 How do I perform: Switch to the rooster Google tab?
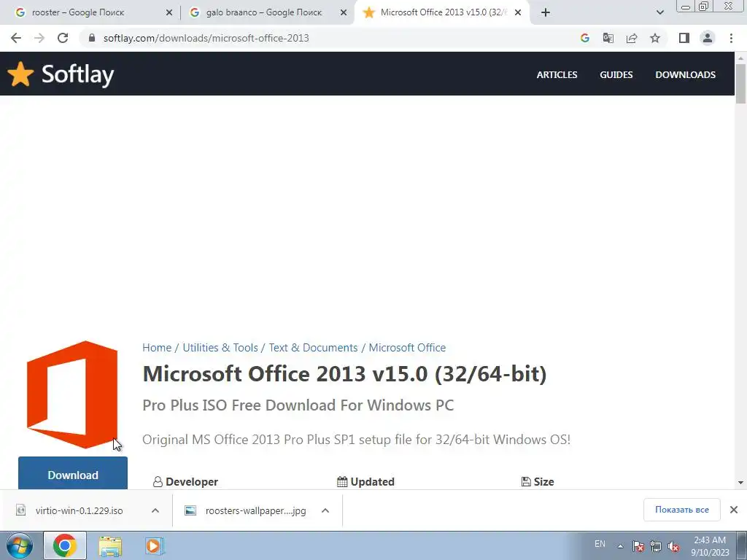click(90, 13)
